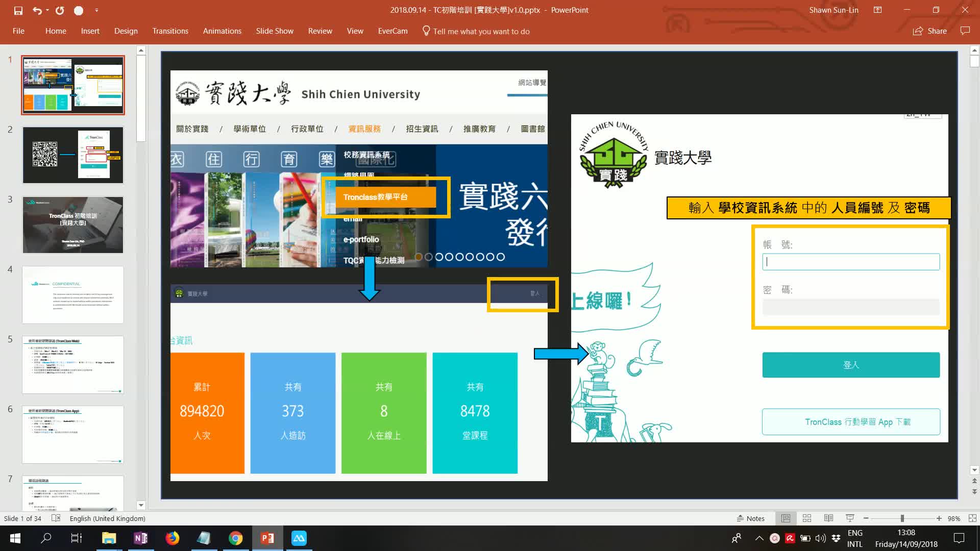The height and width of the screenshot is (551, 980).
Task: Click spell check icon in status bar
Action: (56, 518)
